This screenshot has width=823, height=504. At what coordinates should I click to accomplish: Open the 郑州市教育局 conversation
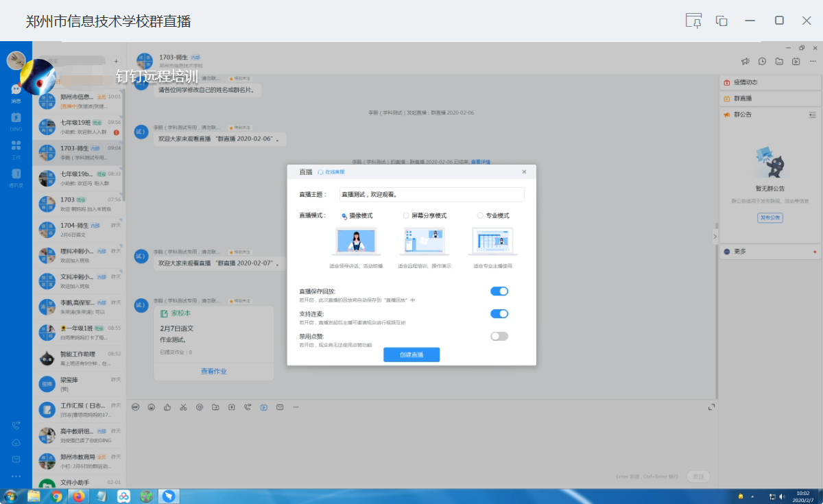point(79,461)
